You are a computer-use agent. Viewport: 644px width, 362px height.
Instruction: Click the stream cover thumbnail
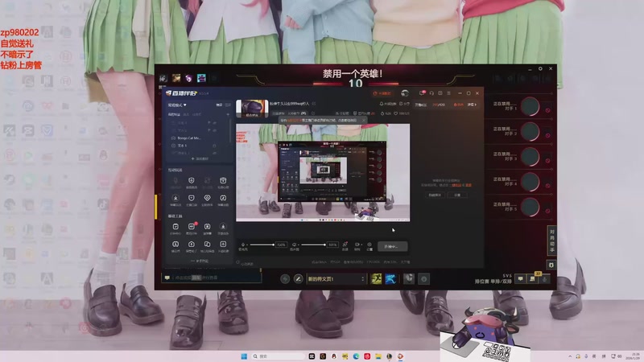click(x=252, y=109)
